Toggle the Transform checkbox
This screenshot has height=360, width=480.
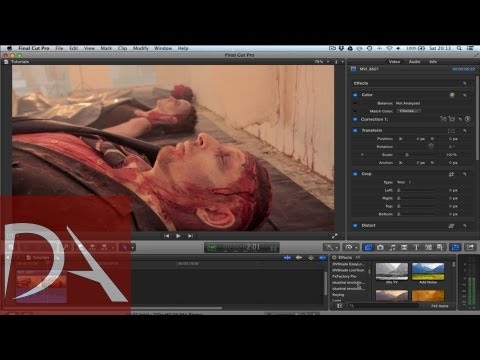(355, 130)
